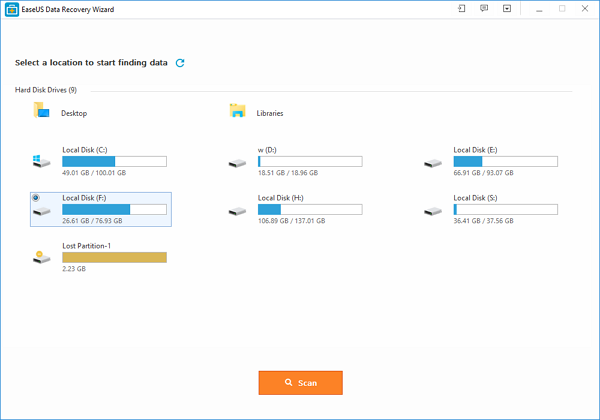Open the import scan status icon
This screenshot has height=420, width=600.
tap(462, 8)
